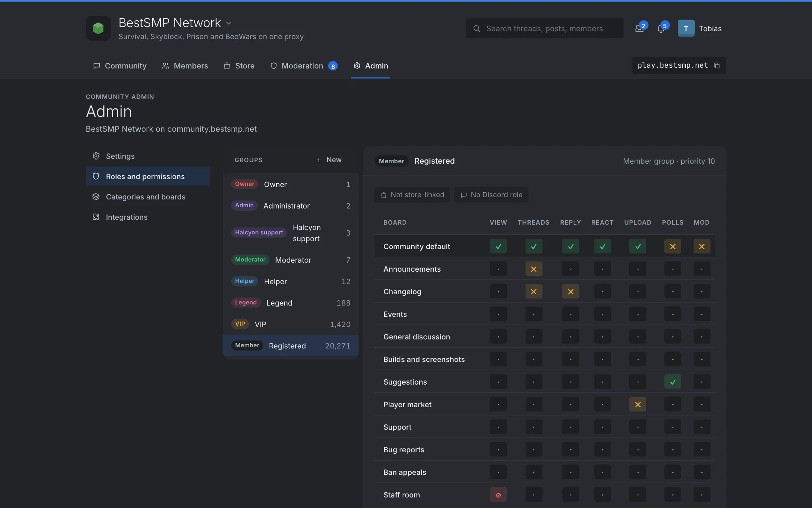Select the VIP group
This screenshot has width=812, height=508.
point(291,324)
